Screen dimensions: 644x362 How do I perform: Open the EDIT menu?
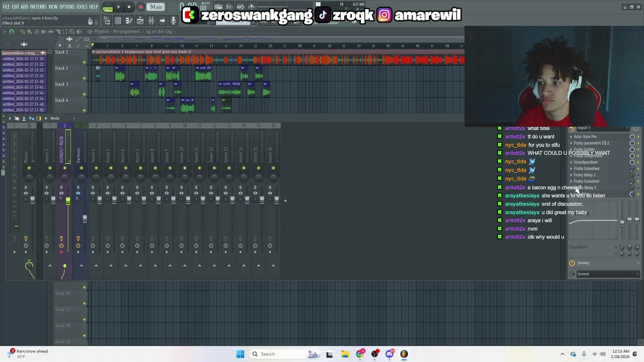(x=16, y=7)
